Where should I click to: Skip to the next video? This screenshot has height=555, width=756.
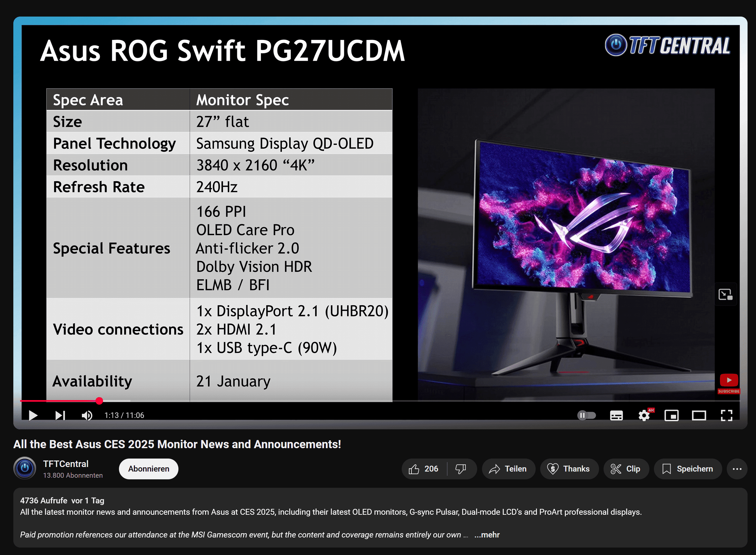60,416
